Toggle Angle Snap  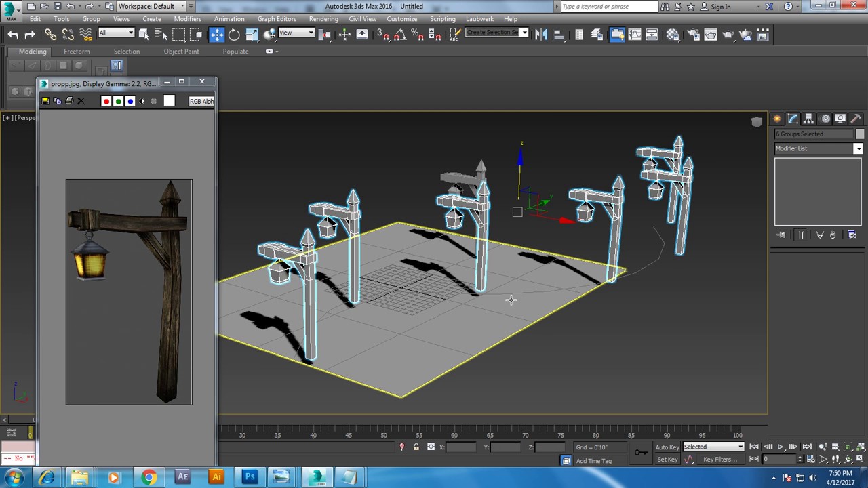pyautogui.click(x=400, y=35)
